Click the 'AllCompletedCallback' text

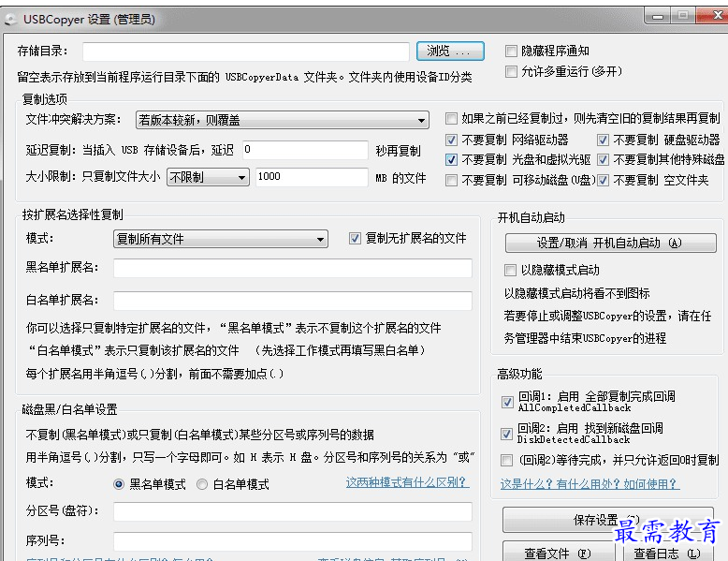pyautogui.click(x=575, y=408)
